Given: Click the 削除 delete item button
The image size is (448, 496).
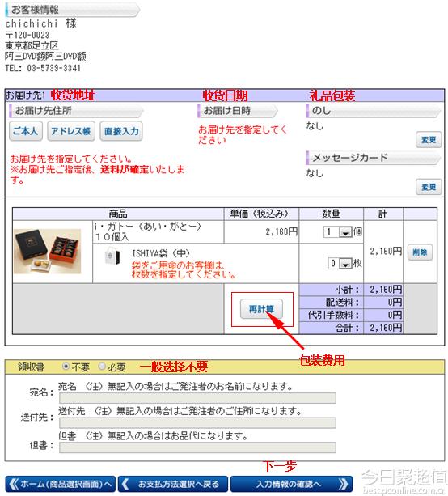Looking at the screenshot, I should coord(420,252).
